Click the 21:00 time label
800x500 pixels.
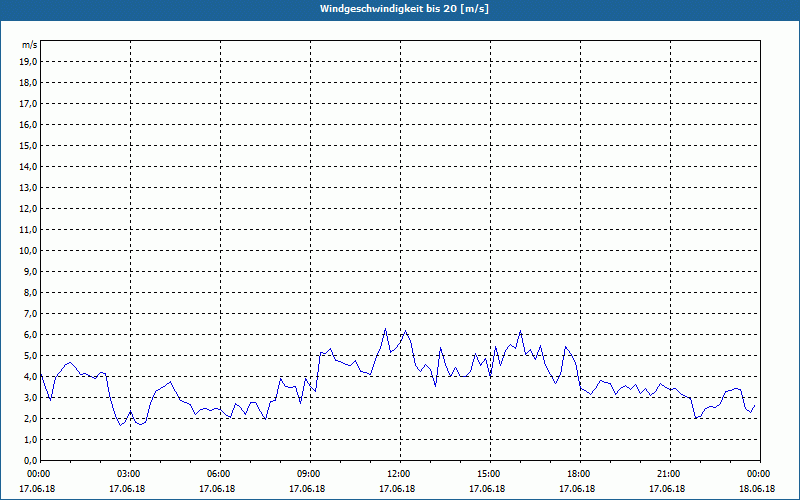(x=670, y=474)
